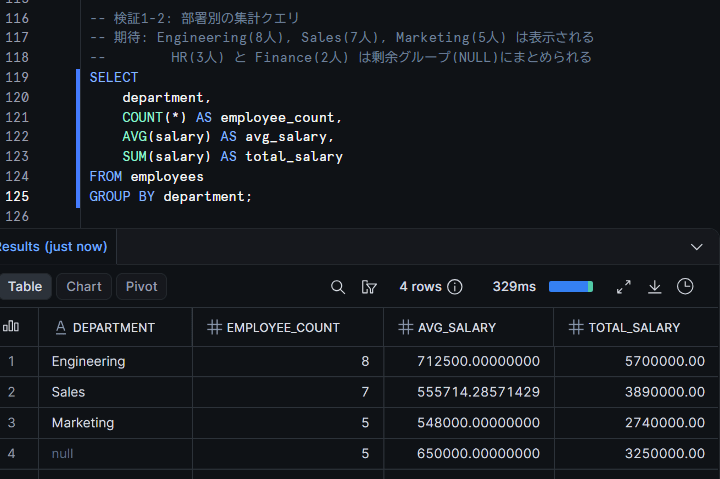Image resolution: width=720 pixels, height=479 pixels.
Task: Sort by the TOTAL_SALARY column header
Action: click(636, 327)
